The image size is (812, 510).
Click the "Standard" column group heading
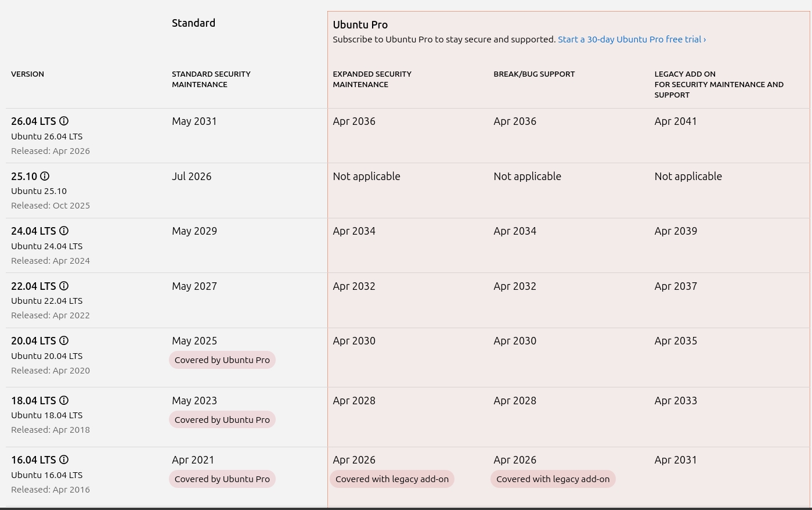point(193,23)
